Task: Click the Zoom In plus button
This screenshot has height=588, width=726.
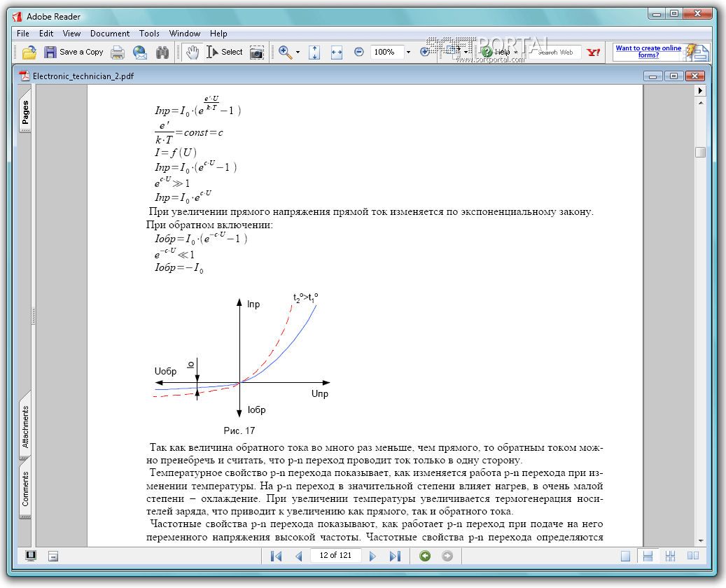Action: point(424,52)
